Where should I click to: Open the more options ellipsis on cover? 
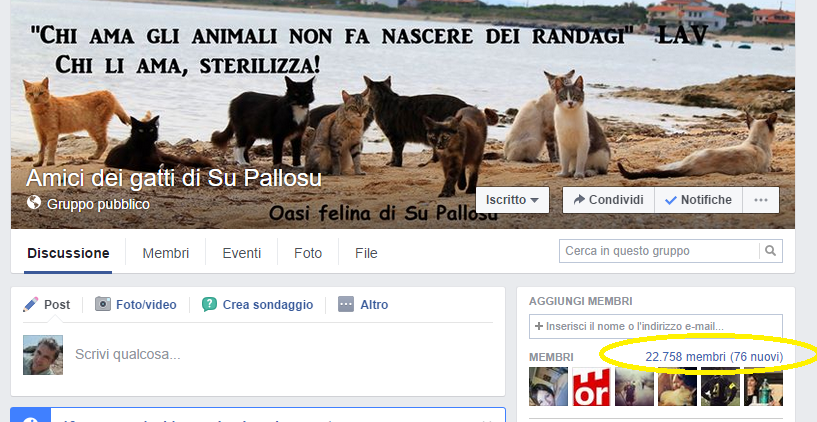point(761,200)
